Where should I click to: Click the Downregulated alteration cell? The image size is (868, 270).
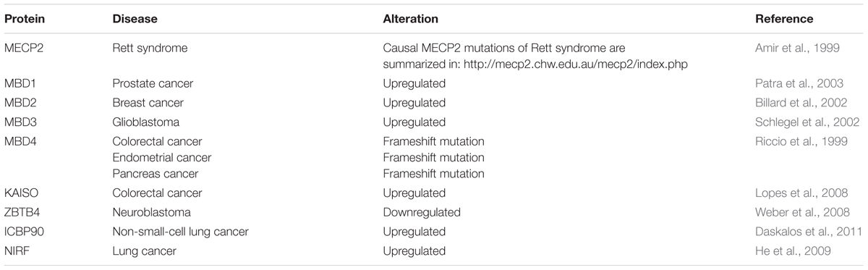[422, 213]
